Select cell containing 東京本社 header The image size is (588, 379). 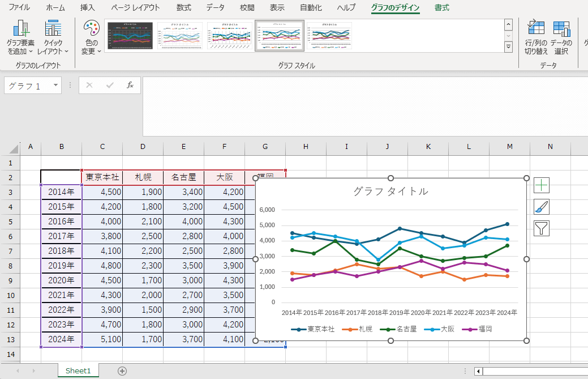click(102, 177)
